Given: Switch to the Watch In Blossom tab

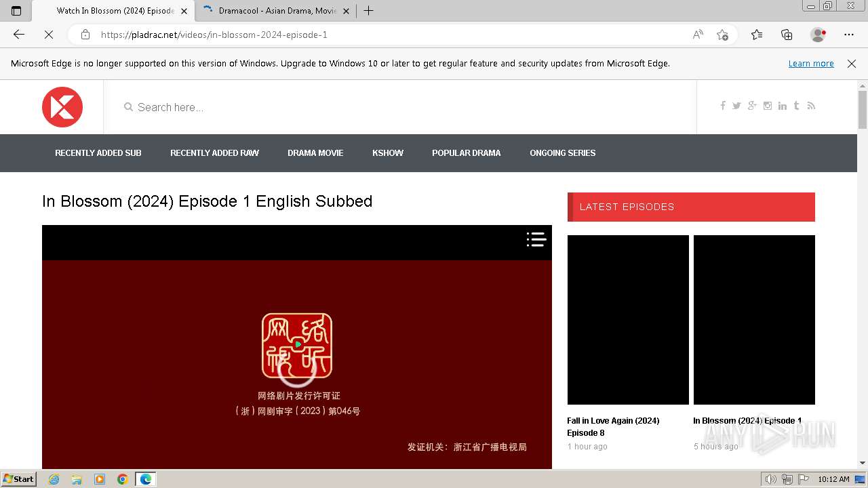Looking at the screenshot, I should [113, 11].
